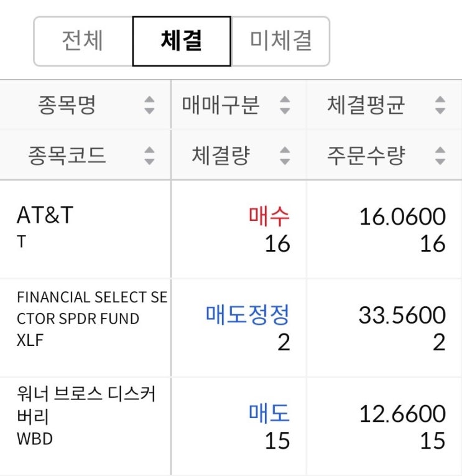
Task: Click the 체결평균 column header
Action: (x=366, y=105)
